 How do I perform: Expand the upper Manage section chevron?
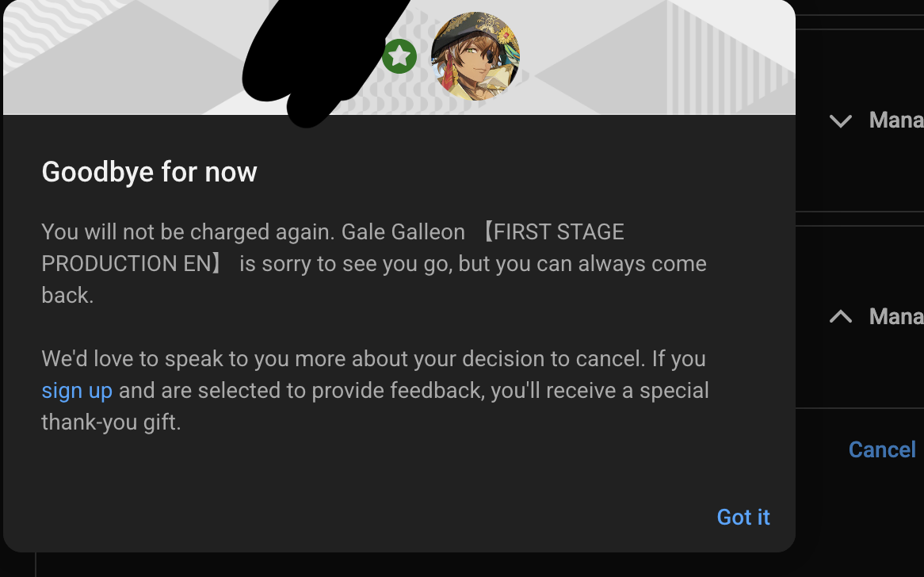point(840,121)
